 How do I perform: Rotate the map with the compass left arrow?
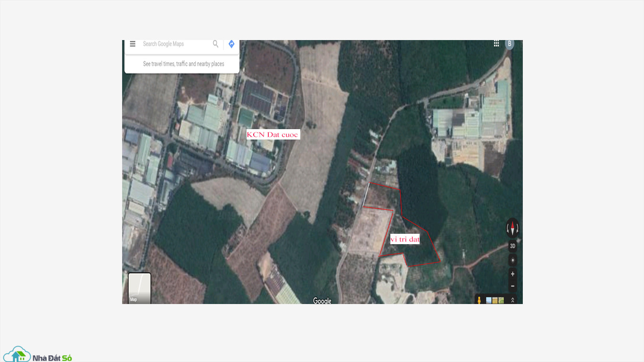point(507,229)
